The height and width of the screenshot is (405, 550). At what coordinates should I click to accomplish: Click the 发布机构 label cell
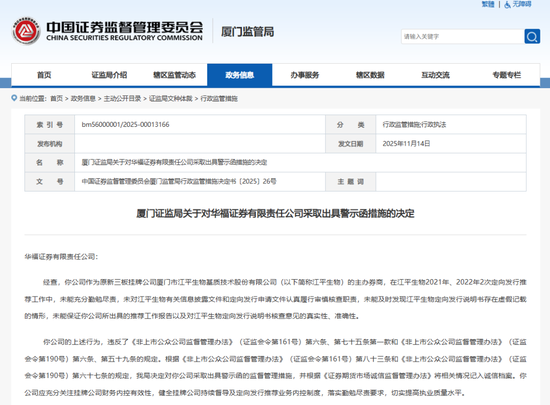coord(49,143)
